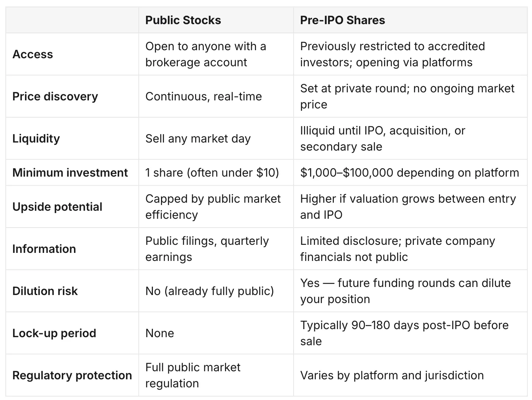The image size is (532, 400).
Task: Click the Information row label
Action: tap(44, 249)
